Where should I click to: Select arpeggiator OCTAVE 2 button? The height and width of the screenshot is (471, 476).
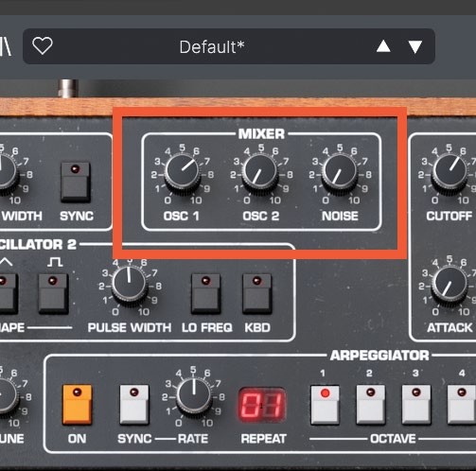point(371,405)
